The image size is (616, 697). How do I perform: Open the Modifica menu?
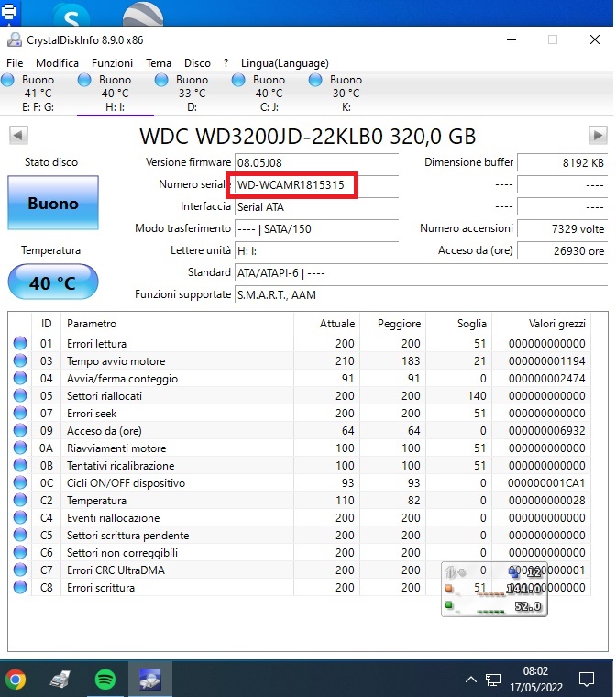tap(58, 63)
